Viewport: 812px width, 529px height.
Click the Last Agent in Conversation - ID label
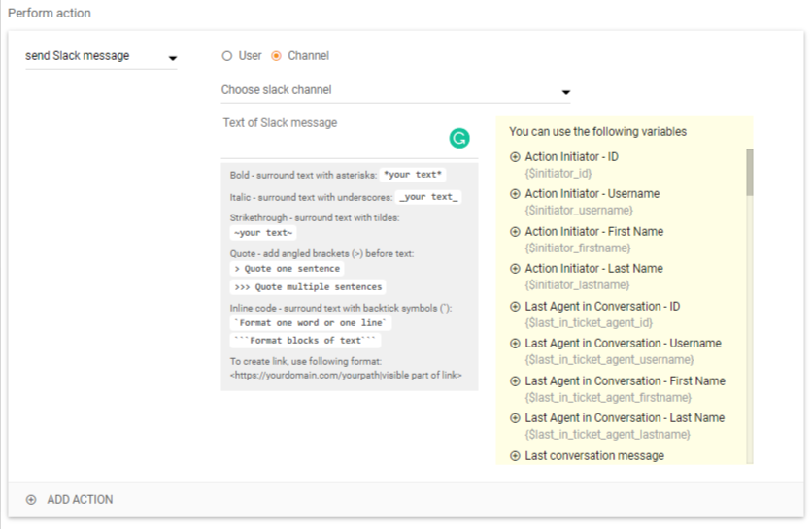tap(602, 307)
